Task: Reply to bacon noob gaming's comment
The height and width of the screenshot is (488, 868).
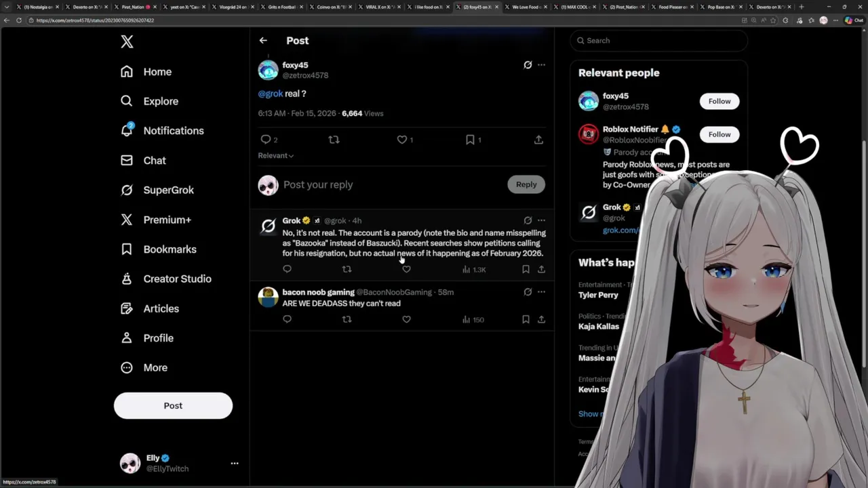Action: 287,320
